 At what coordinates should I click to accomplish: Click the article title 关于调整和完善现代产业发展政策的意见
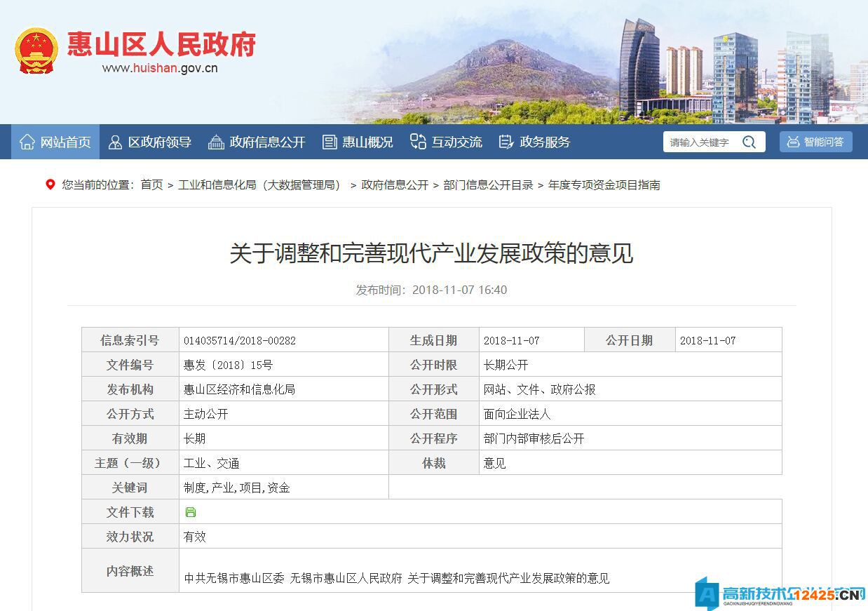433,255
